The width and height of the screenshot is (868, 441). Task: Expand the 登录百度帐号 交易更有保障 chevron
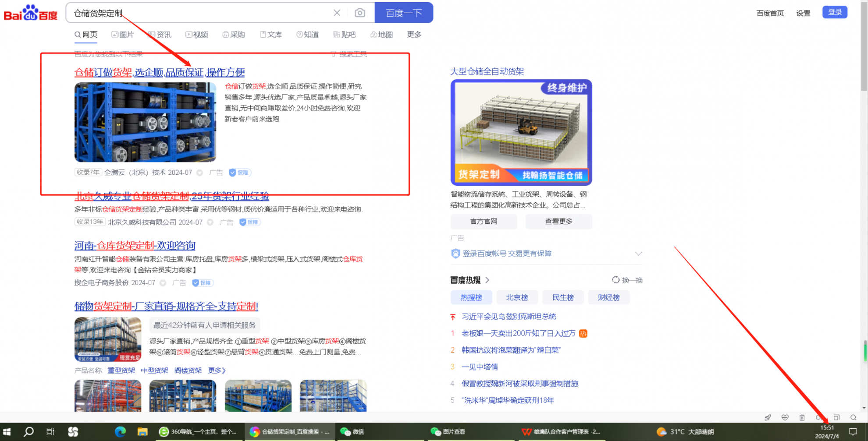(x=638, y=254)
